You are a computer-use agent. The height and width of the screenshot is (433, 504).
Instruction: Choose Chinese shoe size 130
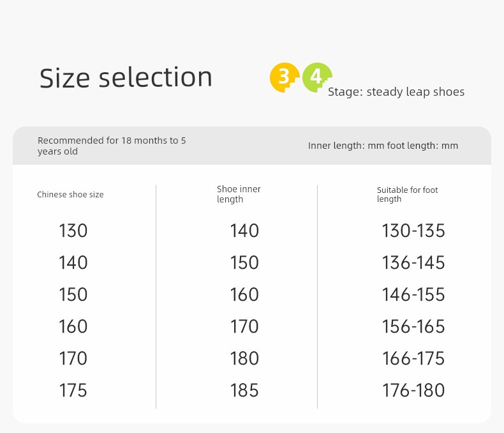[x=73, y=231]
